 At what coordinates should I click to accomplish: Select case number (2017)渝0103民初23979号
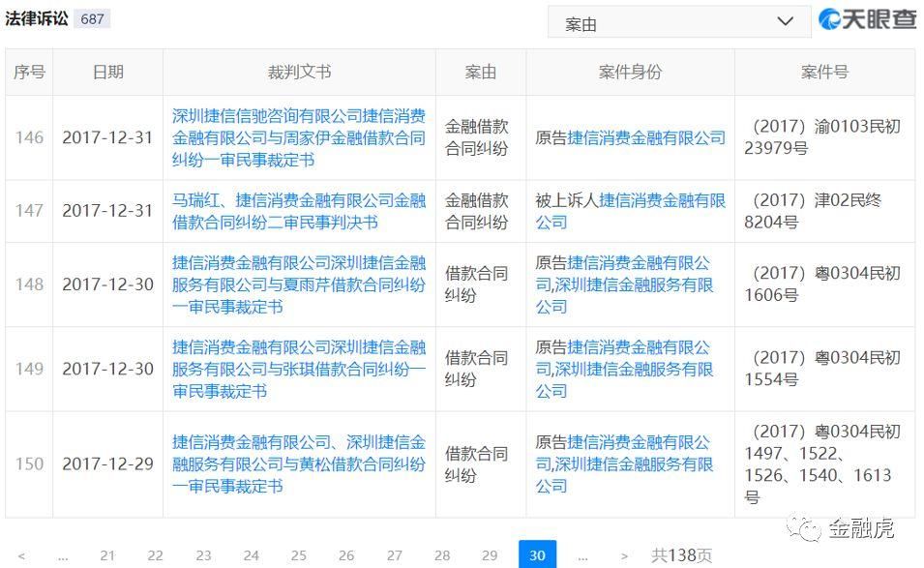[x=822, y=137]
